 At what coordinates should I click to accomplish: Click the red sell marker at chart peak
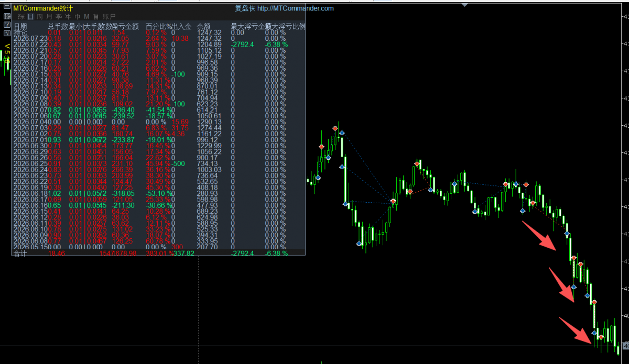335,128
